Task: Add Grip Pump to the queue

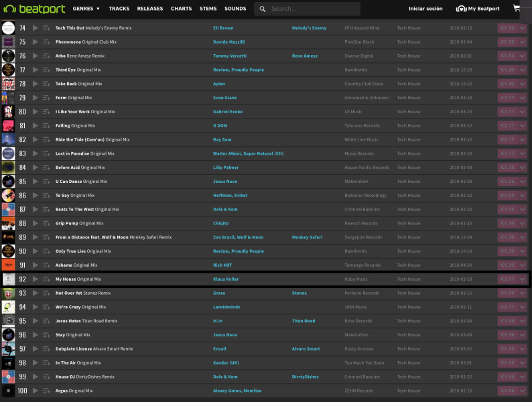Action: point(46,224)
